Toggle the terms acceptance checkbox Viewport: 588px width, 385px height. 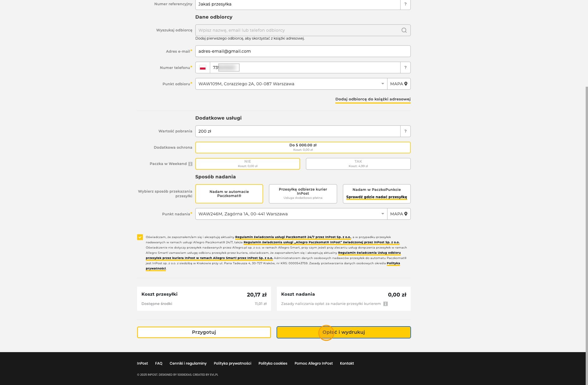140,237
